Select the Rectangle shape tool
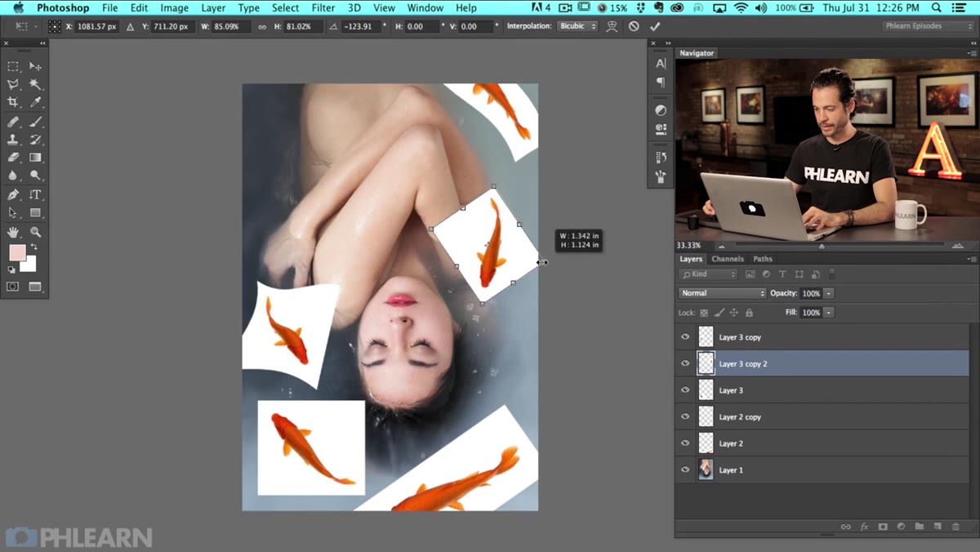Viewport: 980px width, 552px height. pyautogui.click(x=35, y=213)
